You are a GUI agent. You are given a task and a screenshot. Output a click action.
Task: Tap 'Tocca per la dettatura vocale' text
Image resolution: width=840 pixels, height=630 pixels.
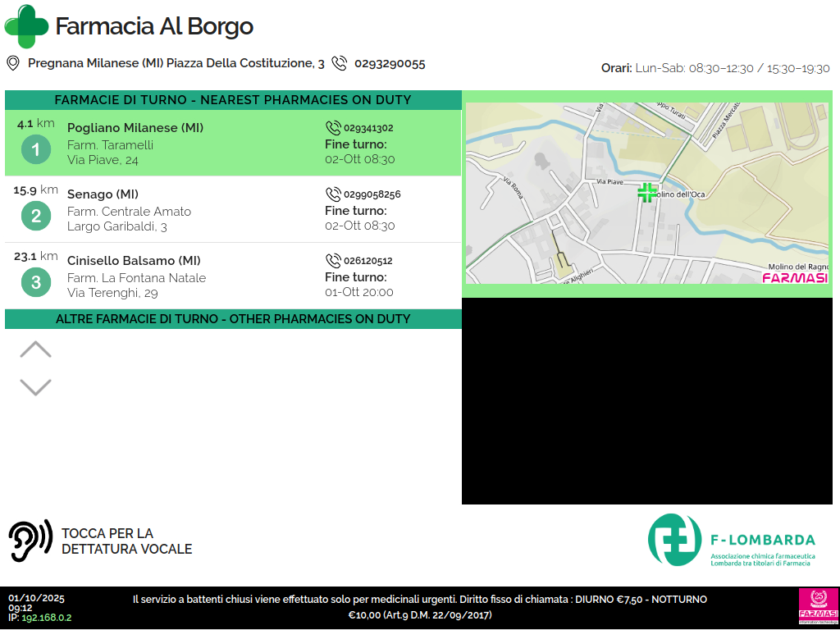[x=126, y=541]
